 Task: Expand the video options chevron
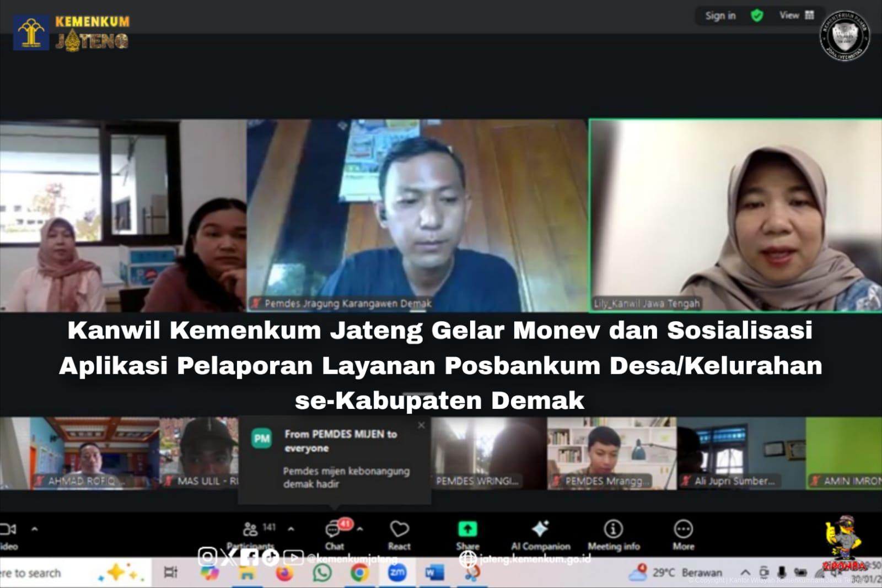[x=35, y=530]
